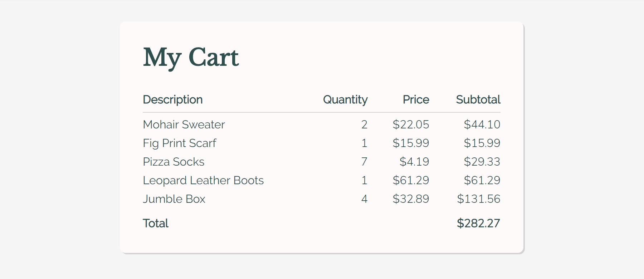This screenshot has height=279, width=644.
Task: Click the Mohair Sweater quantity value 2
Action: click(x=364, y=124)
